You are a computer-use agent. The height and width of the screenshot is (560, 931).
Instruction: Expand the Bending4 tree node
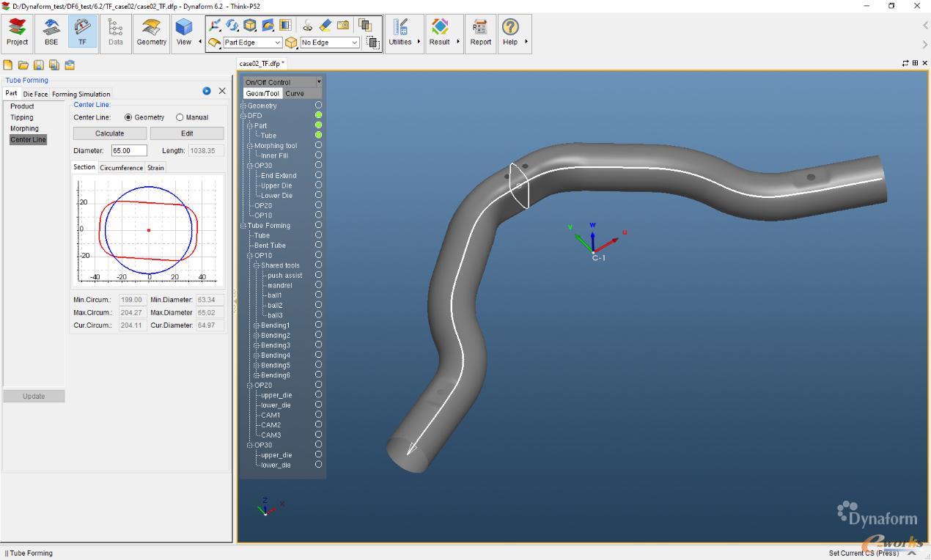point(257,355)
